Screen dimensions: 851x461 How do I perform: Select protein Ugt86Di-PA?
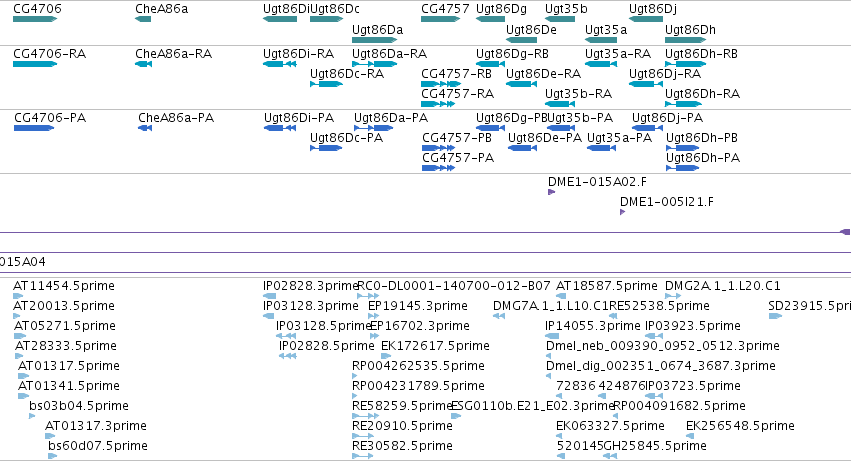[280, 128]
